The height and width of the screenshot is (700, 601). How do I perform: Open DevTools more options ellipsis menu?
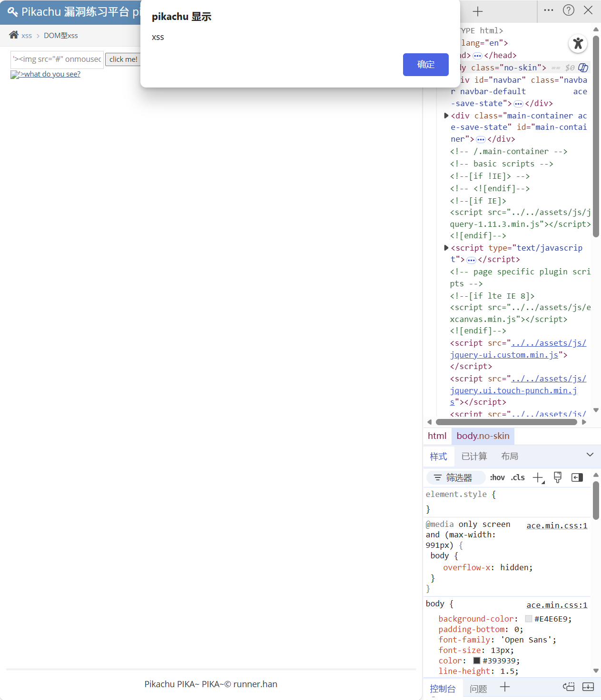pyautogui.click(x=549, y=10)
